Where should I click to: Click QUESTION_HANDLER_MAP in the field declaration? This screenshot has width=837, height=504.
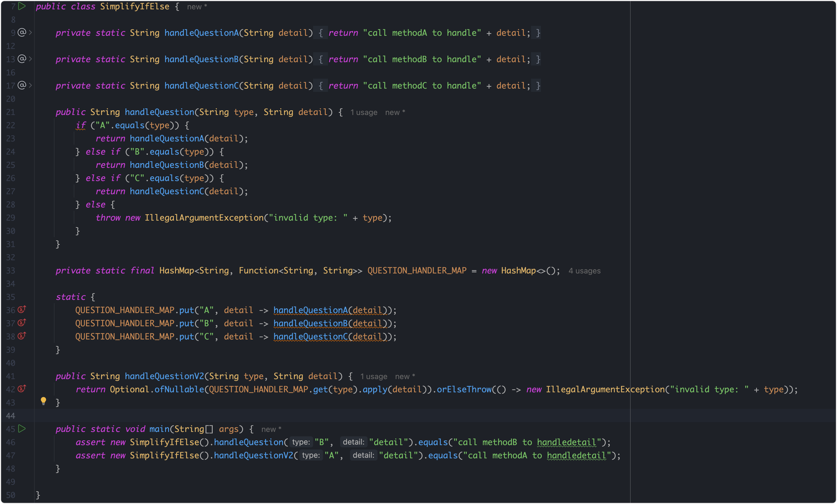(417, 271)
